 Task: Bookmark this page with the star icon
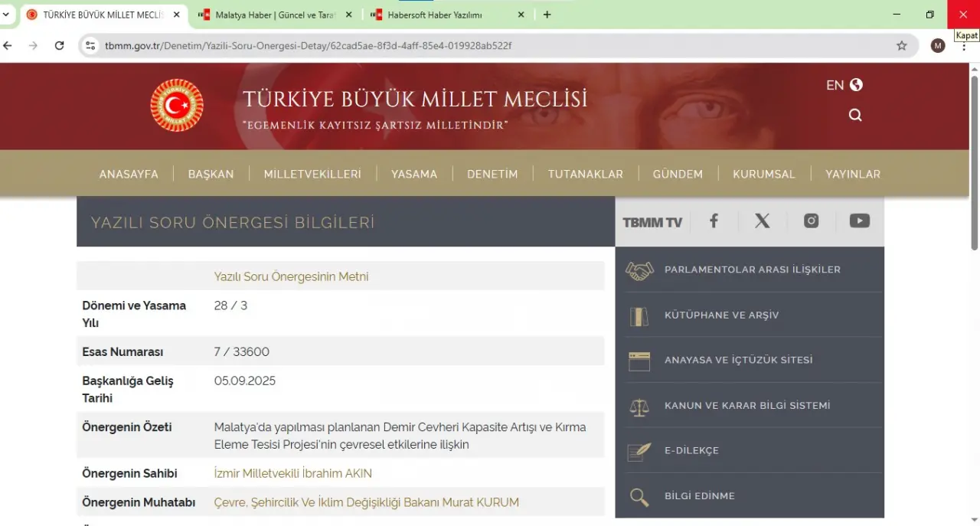coord(902,46)
